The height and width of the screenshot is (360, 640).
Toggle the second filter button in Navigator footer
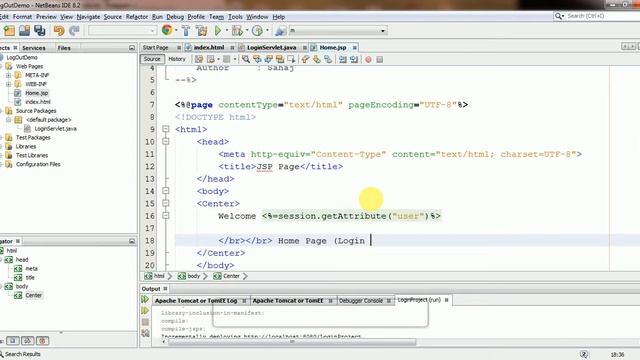[28, 340]
